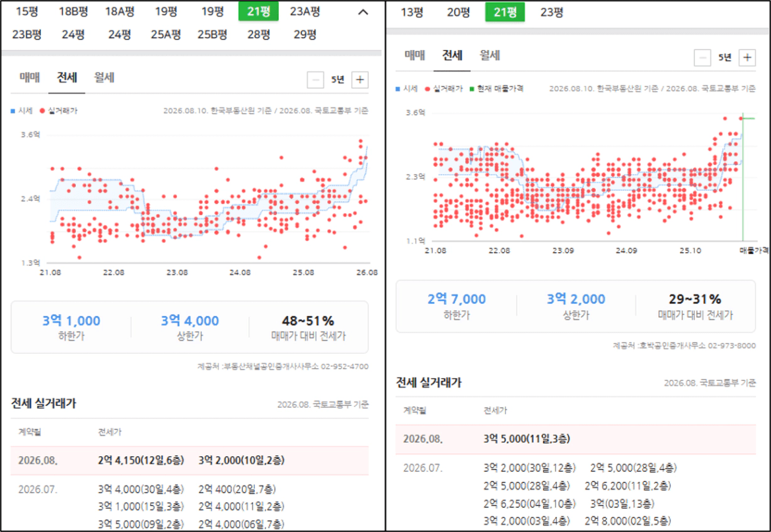
Task: Open the 월세 tab in the right panel
Action: click(490, 55)
